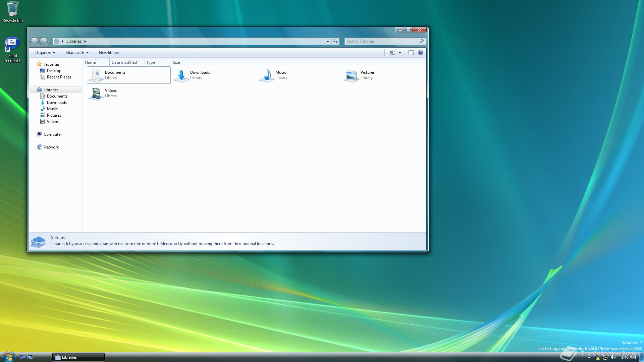Open Downloads in the navigation tree
The image size is (644, 362).
point(57,103)
